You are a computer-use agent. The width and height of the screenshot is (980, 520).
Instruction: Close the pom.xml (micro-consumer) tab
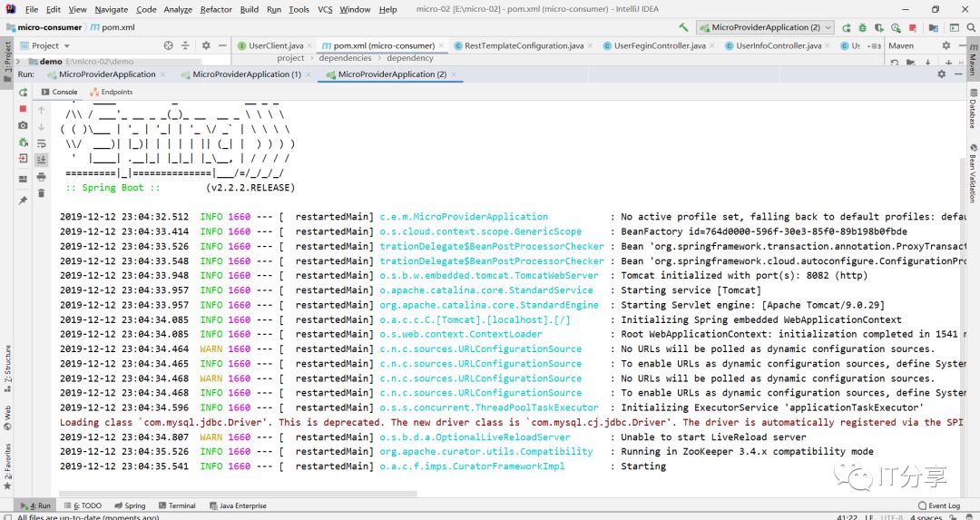click(441, 45)
